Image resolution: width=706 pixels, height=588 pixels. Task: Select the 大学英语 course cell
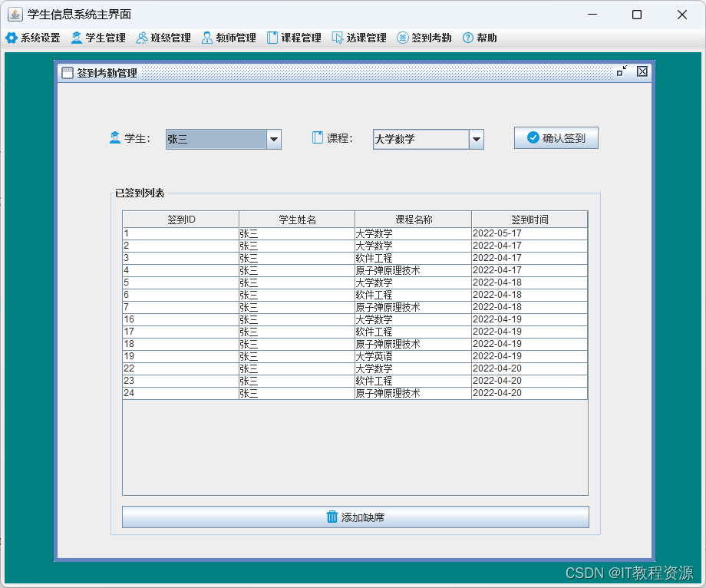[x=414, y=357]
